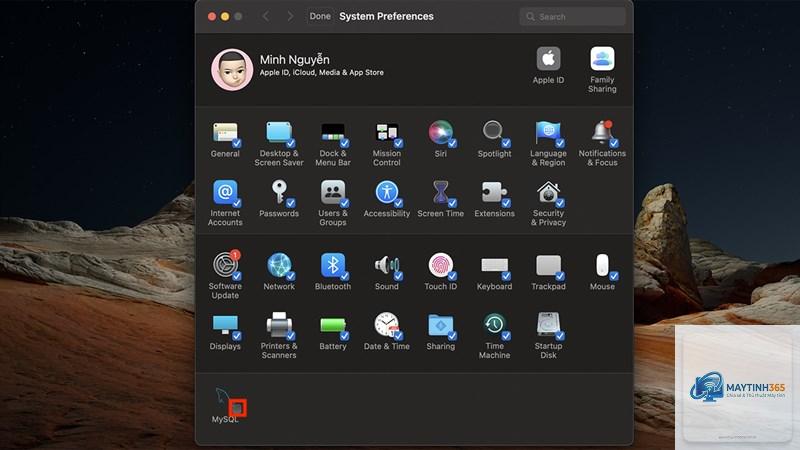
Task: Open Users & Groups settings
Action: pyautogui.click(x=333, y=193)
